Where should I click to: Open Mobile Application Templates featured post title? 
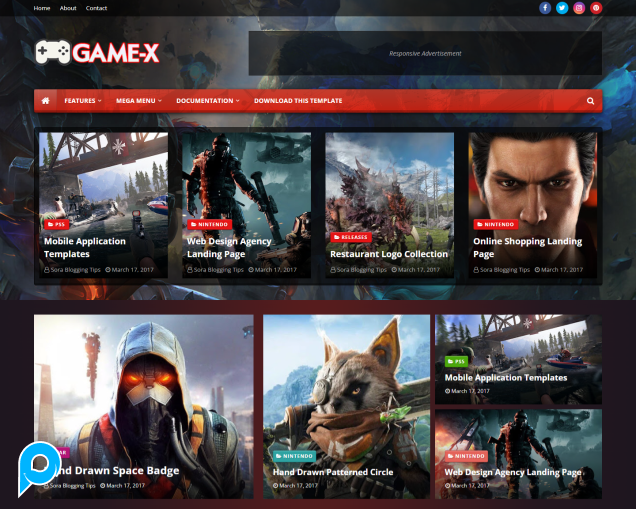tap(85, 247)
